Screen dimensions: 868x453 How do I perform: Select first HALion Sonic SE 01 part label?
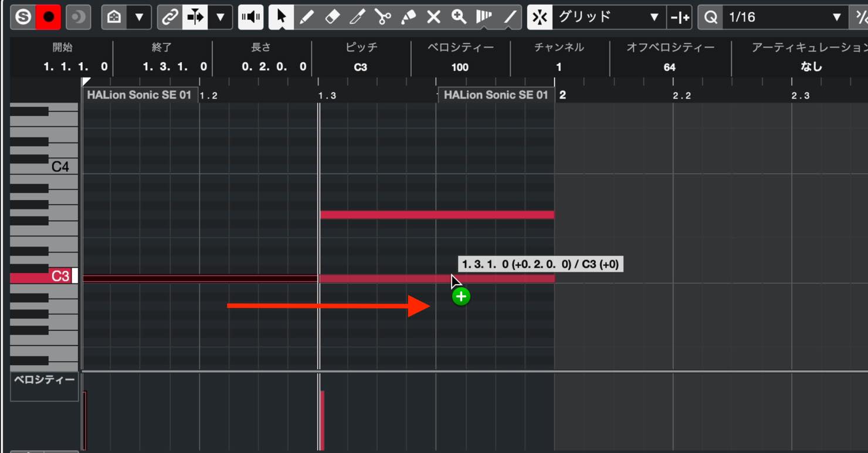pyautogui.click(x=139, y=94)
